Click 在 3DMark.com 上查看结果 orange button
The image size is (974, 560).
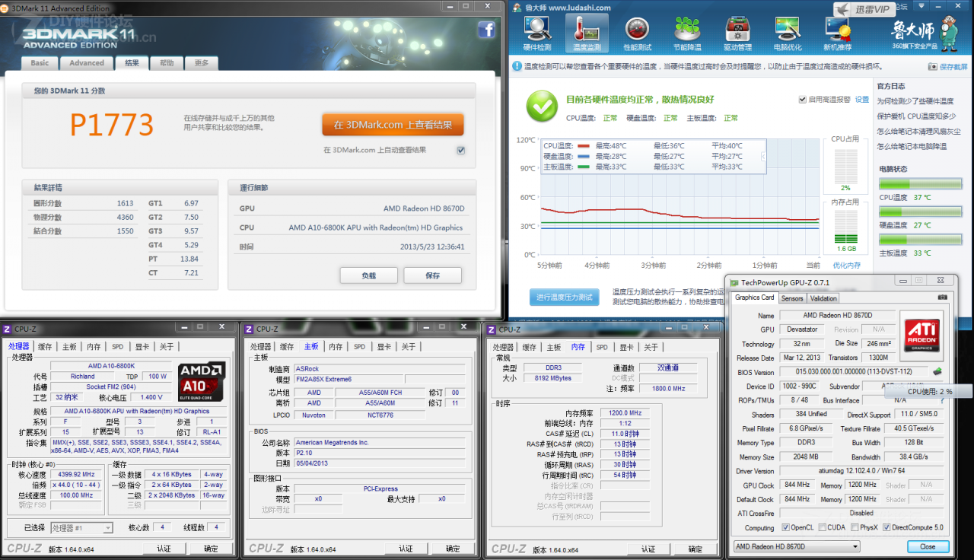point(393,125)
